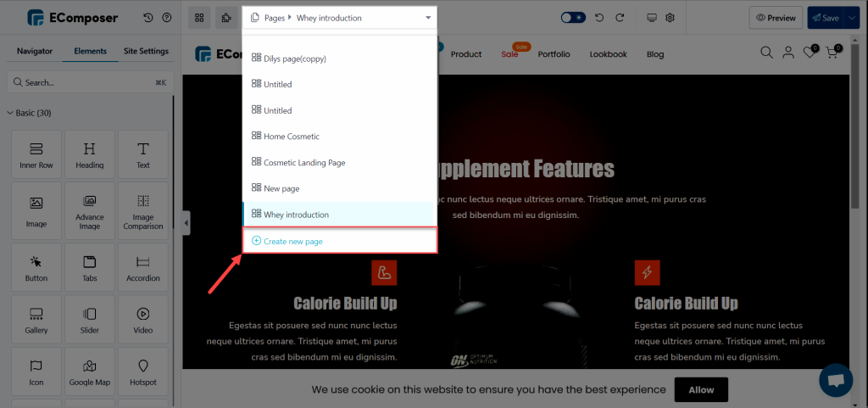Open the Sale menu link
The width and height of the screenshot is (868, 408).
coord(509,54)
